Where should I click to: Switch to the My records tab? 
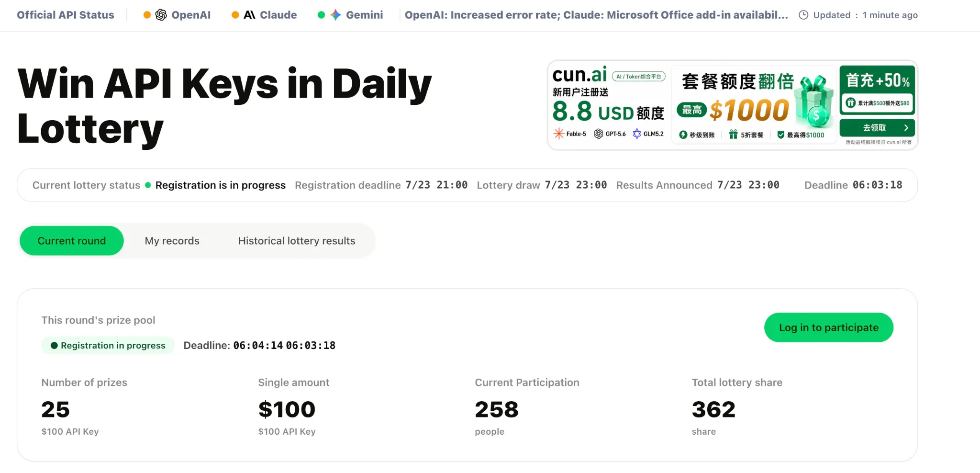click(172, 241)
